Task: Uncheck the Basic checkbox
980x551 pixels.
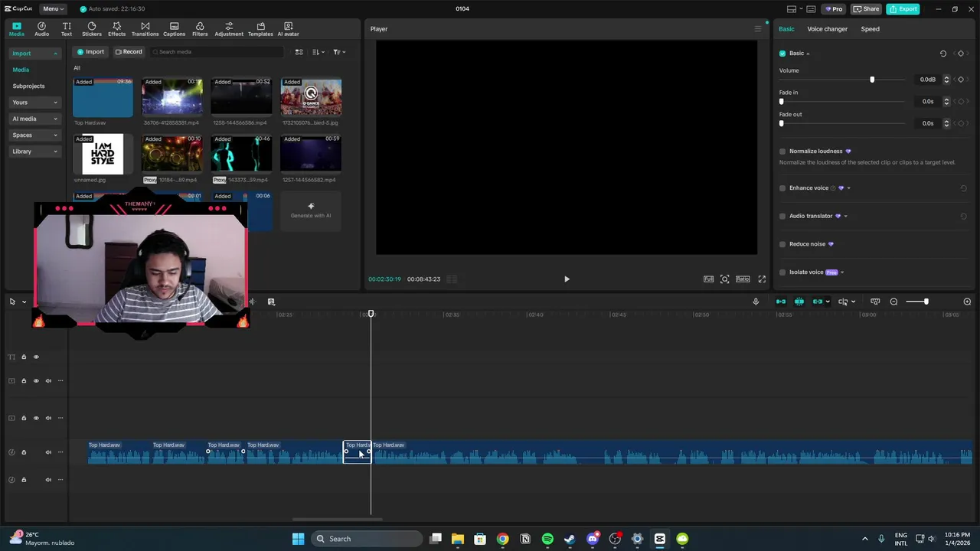Action: [x=782, y=54]
